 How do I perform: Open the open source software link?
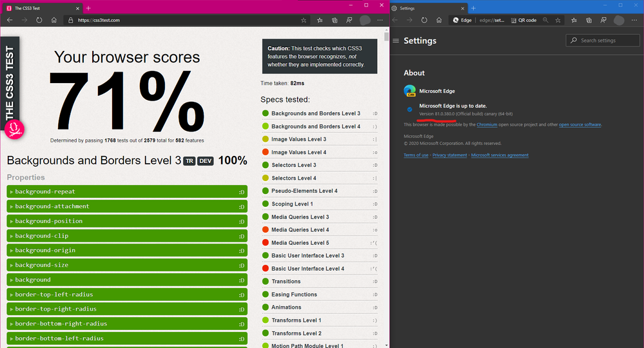580,125
